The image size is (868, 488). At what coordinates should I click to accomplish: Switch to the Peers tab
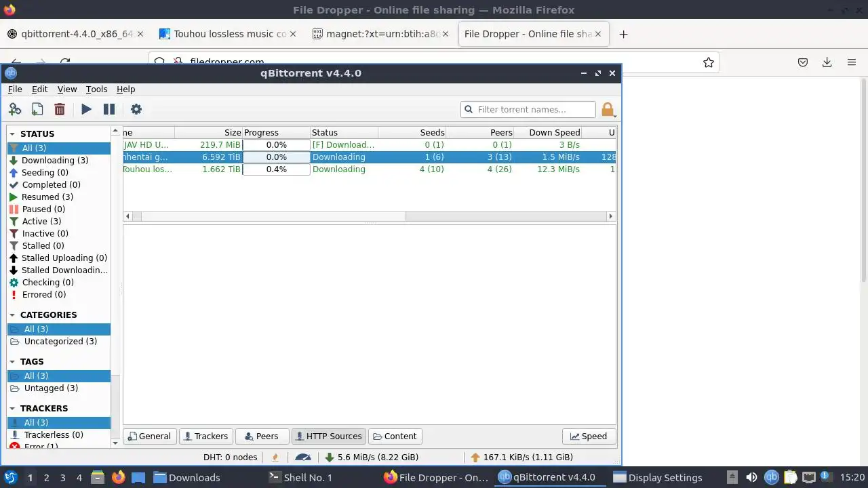tap(262, 436)
